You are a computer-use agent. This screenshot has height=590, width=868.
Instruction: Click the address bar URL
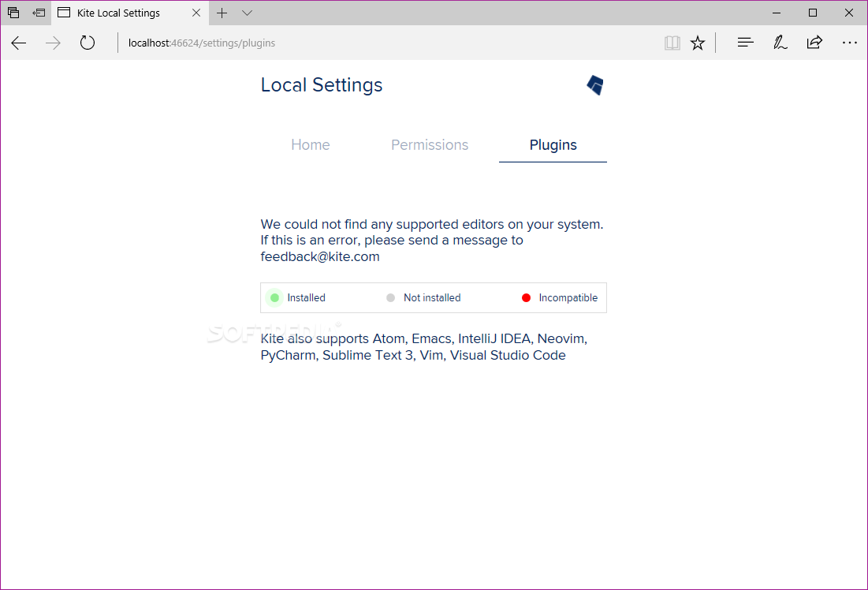click(202, 43)
